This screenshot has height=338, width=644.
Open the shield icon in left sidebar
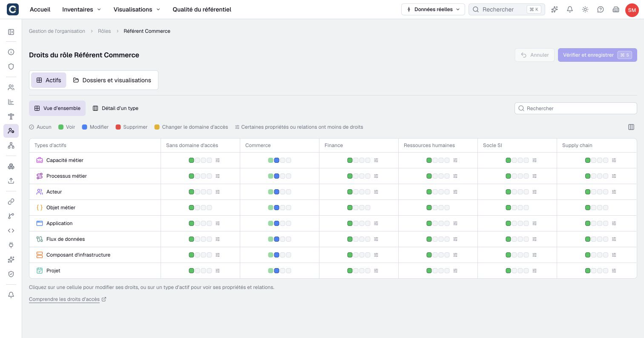[11, 66]
